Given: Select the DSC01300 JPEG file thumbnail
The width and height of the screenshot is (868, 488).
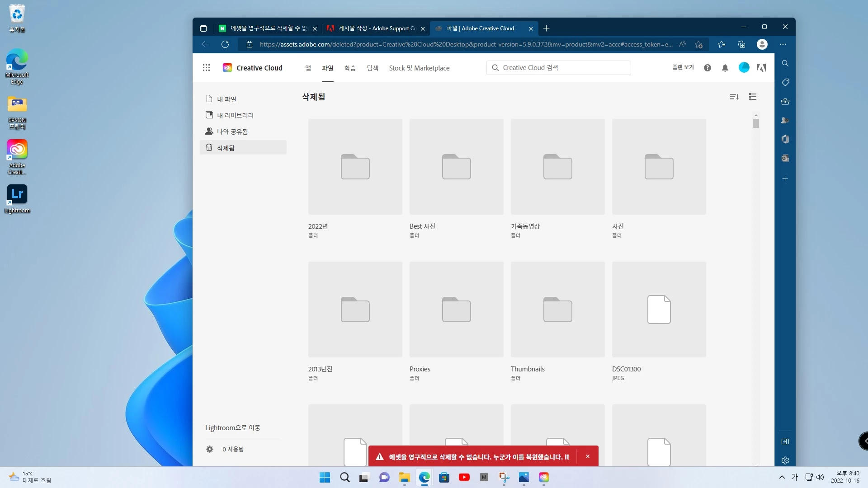Looking at the screenshot, I should tap(659, 310).
